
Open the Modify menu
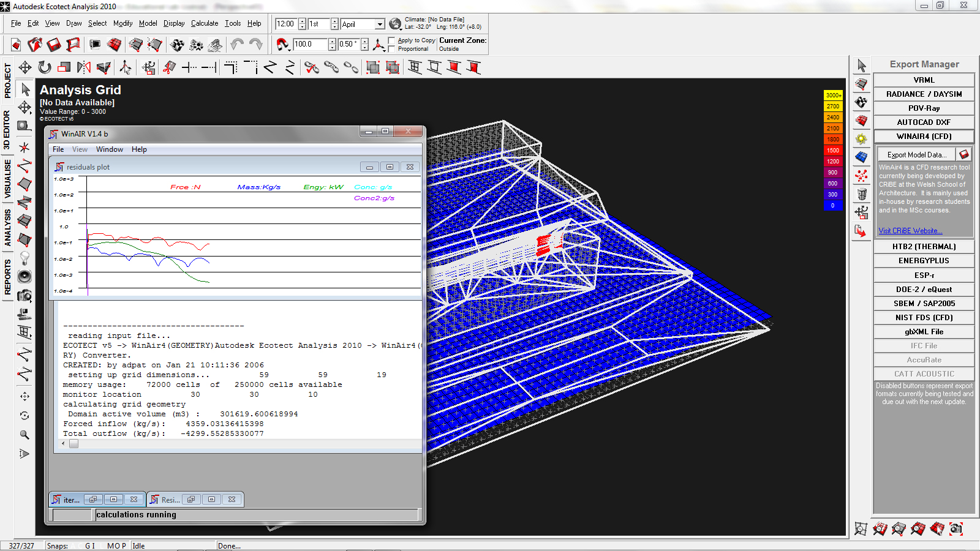pyautogui.click(x=123, y=23)
